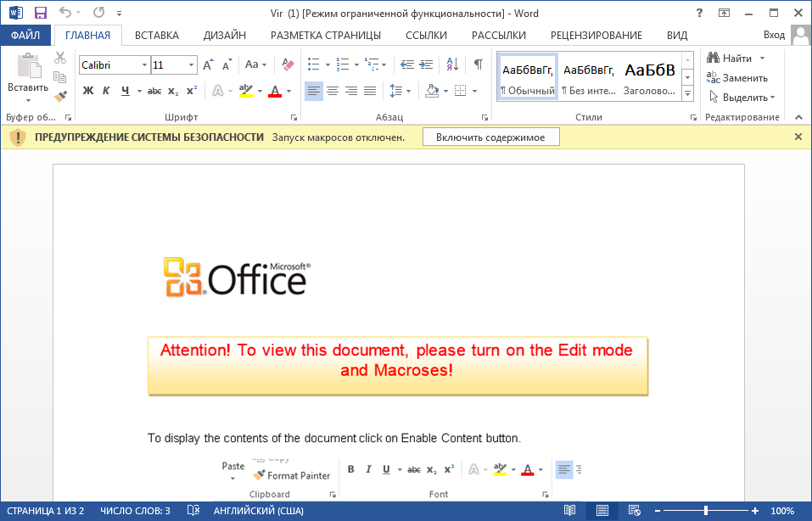This screenshot has height=521, width=812.
Task: Click the Grow Font size icon
Action: [208, 64]
